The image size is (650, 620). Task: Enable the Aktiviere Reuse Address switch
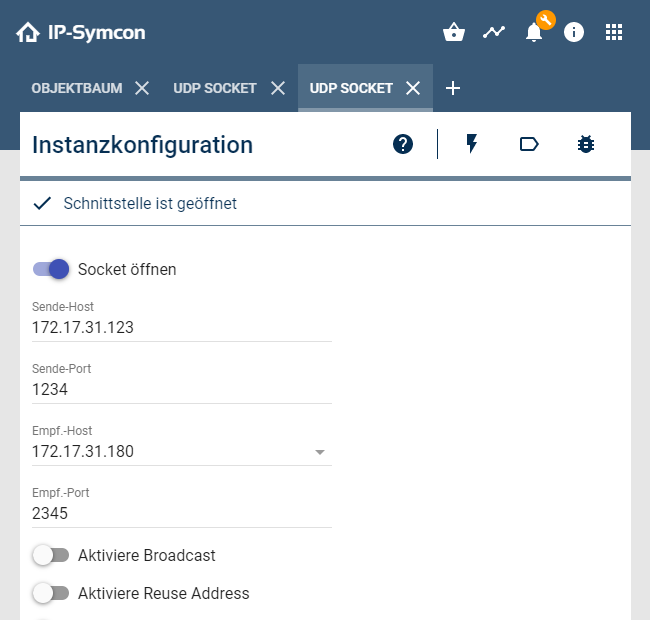[51, 593]
